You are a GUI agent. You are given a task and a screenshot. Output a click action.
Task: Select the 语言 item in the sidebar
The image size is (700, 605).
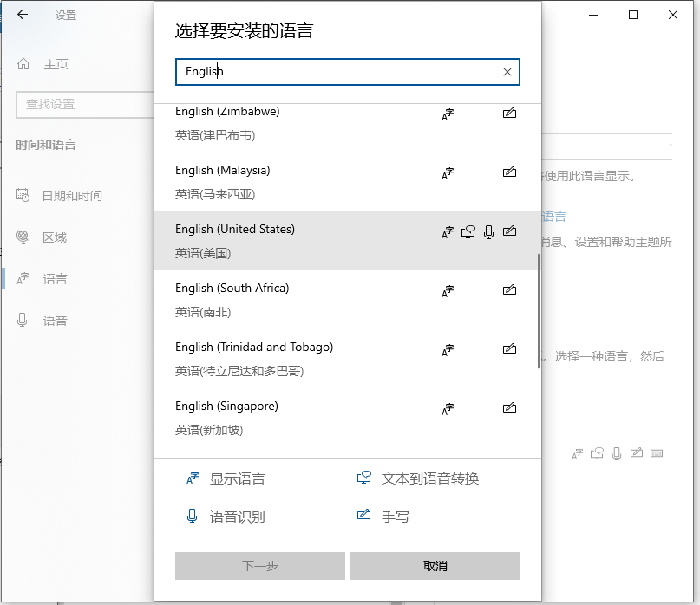54,278
